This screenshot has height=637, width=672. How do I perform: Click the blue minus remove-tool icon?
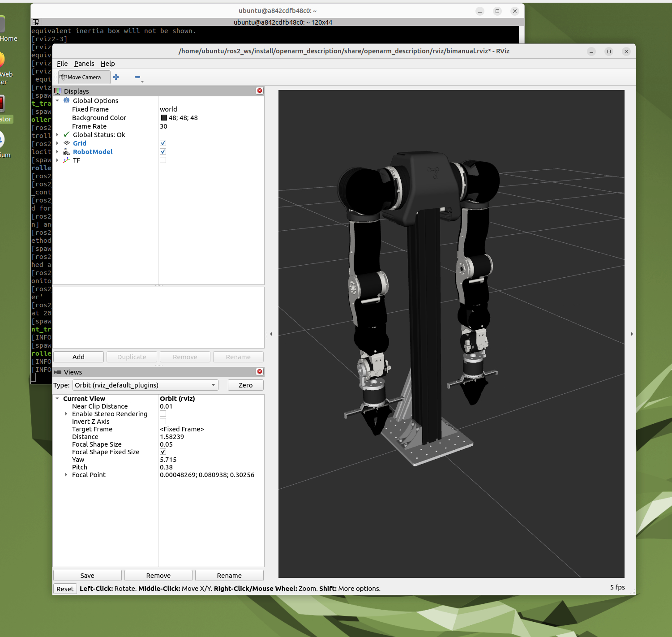(137, 77)
